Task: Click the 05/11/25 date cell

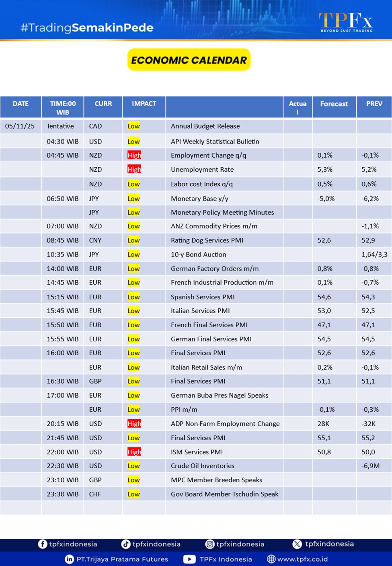Action: click(x=20, y=126)
